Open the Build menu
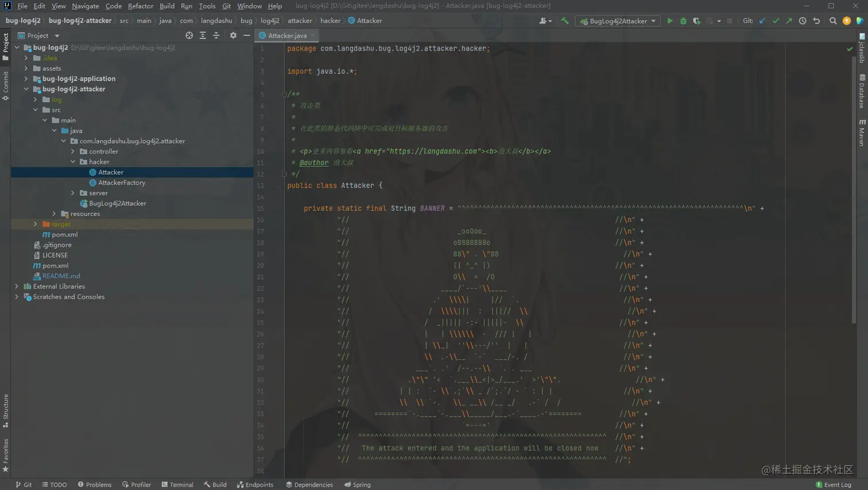Image resolution: width=868 pixels, height=490 pixels. (x=167, y=6)
